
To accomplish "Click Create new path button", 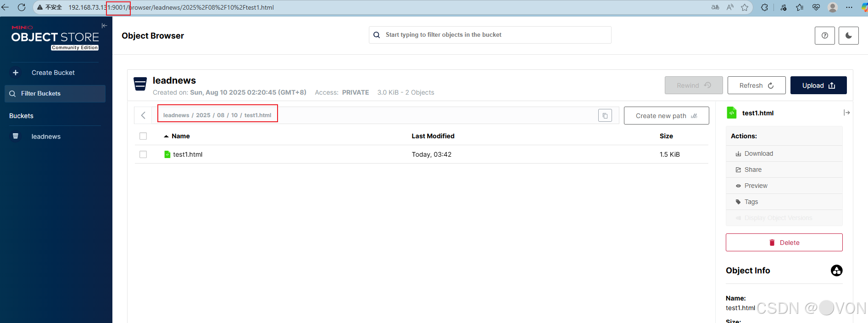I will [x=666, y=116].
